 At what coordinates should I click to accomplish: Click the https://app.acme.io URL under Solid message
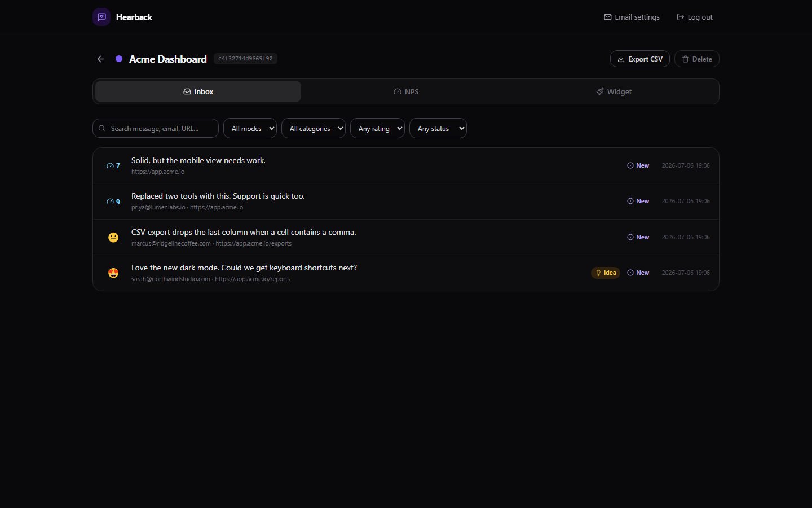(x=158, y=172)
